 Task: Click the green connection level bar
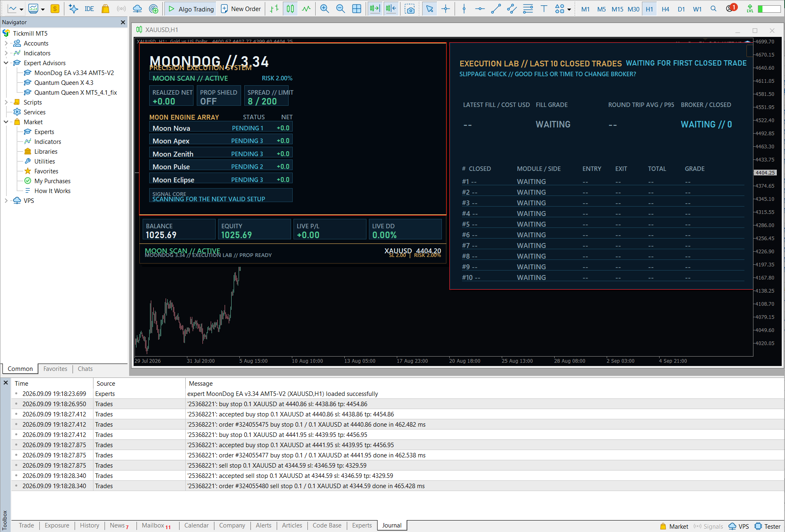click(x=769, y=9)
